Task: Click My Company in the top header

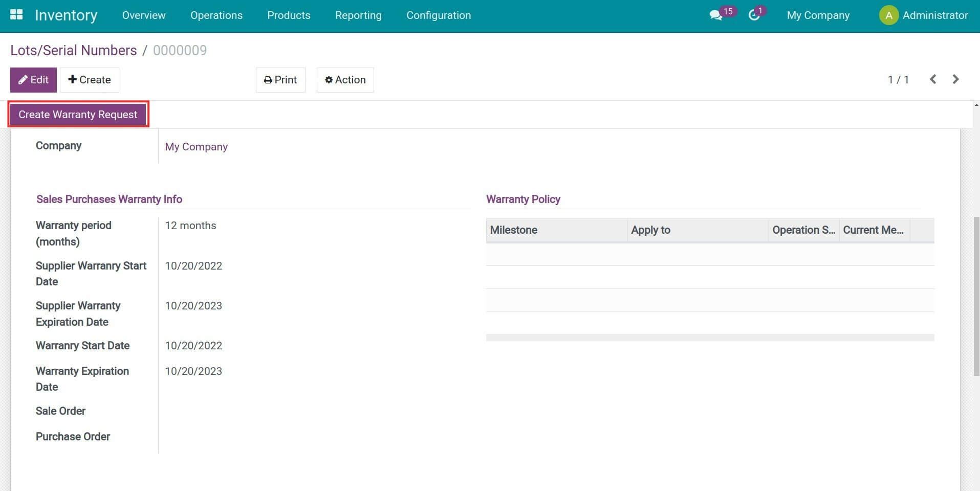Action: click(817, 15)
